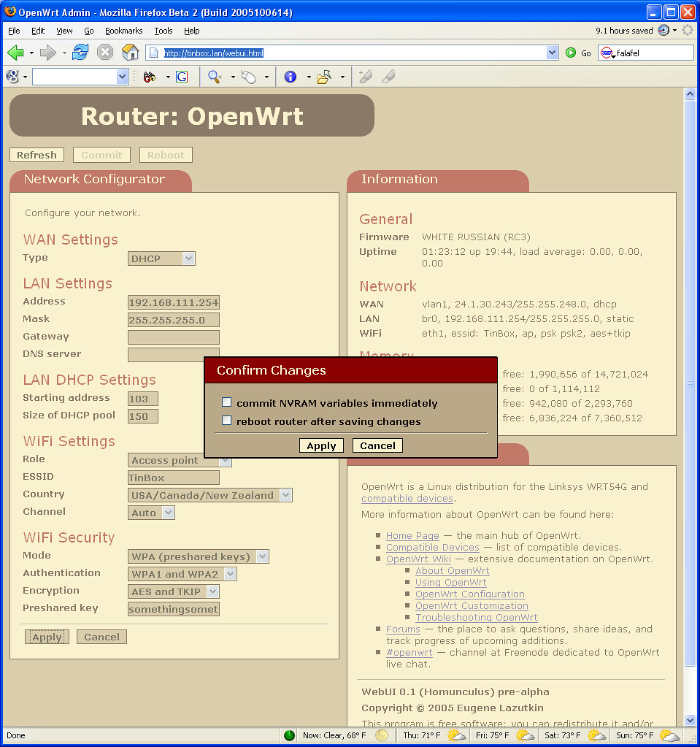Open the Edit menu
This screenshot has height=747, width=700.
38,31
